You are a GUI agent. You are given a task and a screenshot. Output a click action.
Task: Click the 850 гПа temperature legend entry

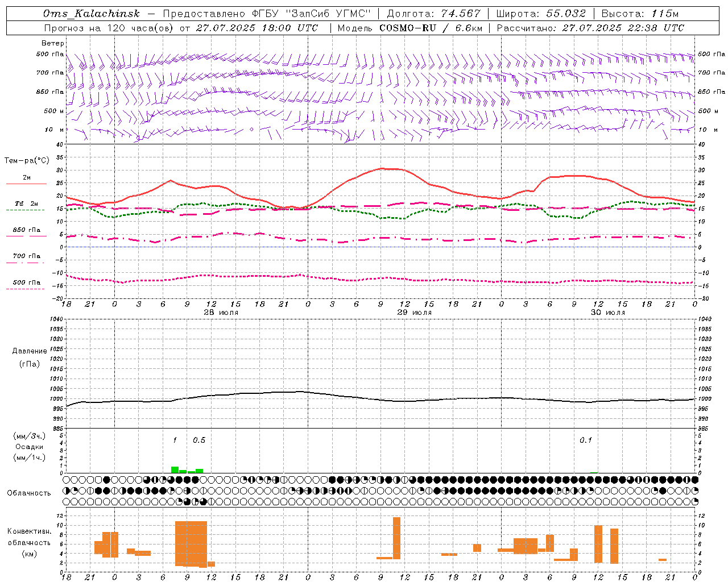[x=27, y=230]
